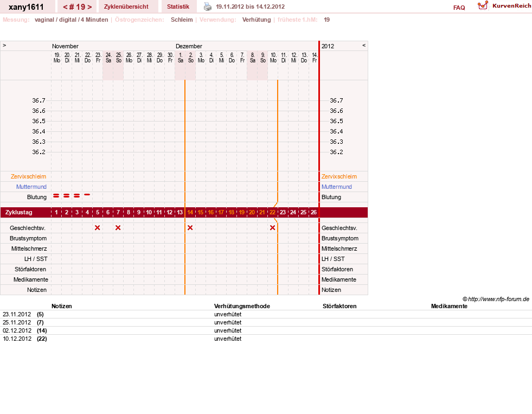Viewport: 532px width, 414px height.
Task: Click the printer icon
Action: click(208, 7)
